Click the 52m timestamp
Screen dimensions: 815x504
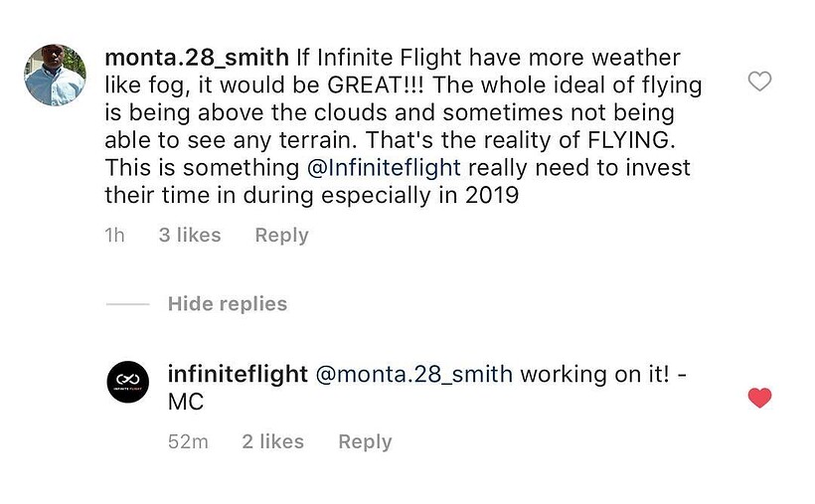[188, 442]
